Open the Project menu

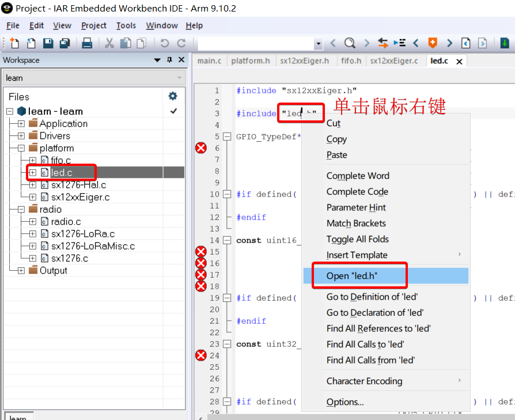point(93,25)
